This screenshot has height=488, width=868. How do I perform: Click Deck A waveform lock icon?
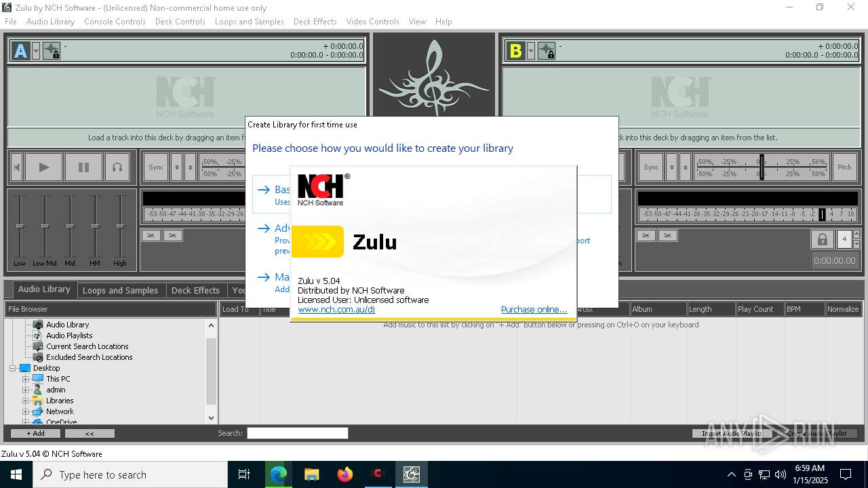[x=52, y=51]
